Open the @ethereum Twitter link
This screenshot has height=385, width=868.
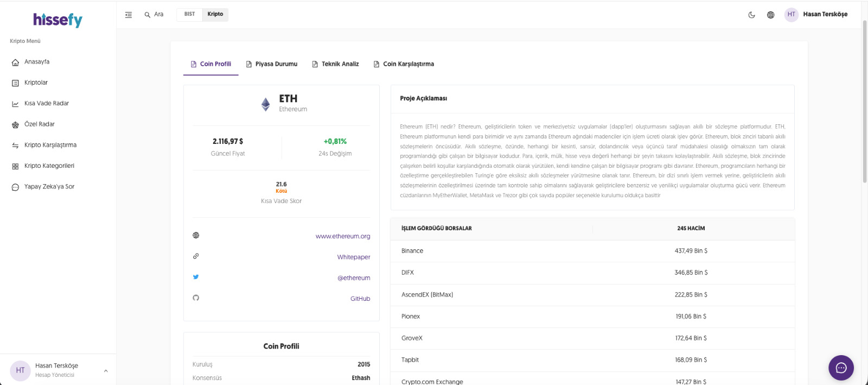354,278
